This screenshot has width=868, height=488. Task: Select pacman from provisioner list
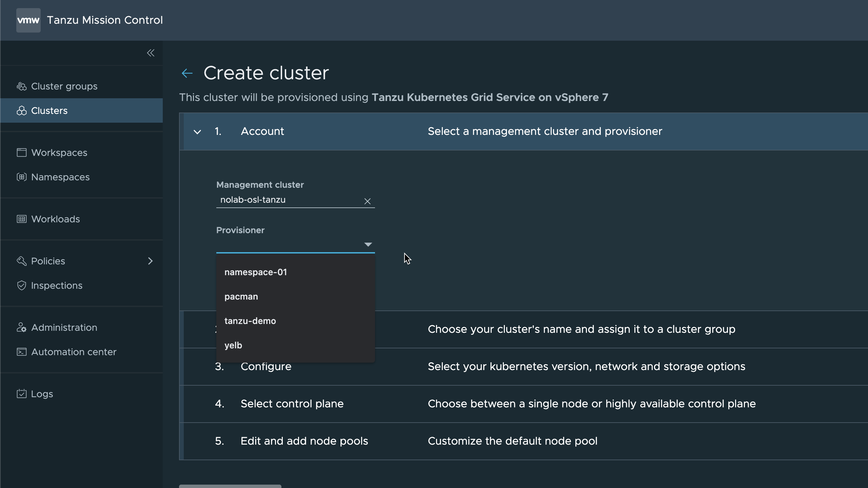click(x=296, y=297)
